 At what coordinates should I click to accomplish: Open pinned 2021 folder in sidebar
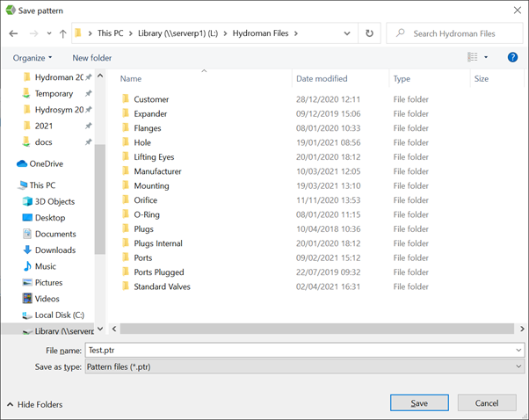tap(44, 126)
